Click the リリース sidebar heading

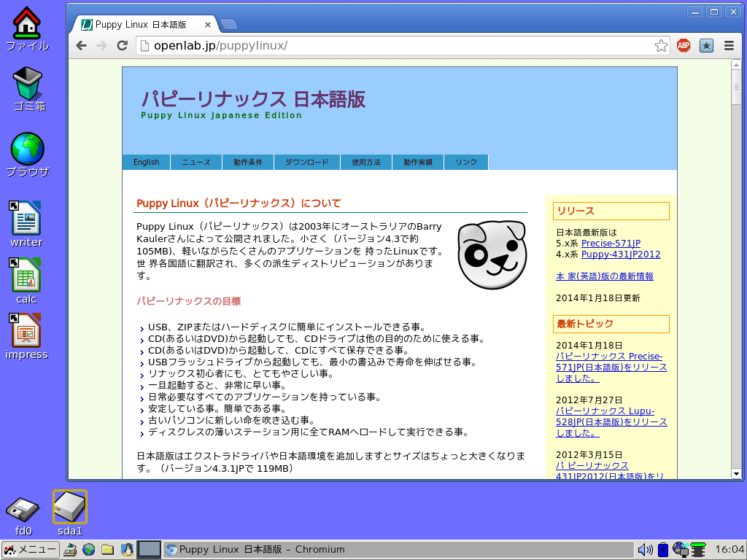click(x=611, y=211)
